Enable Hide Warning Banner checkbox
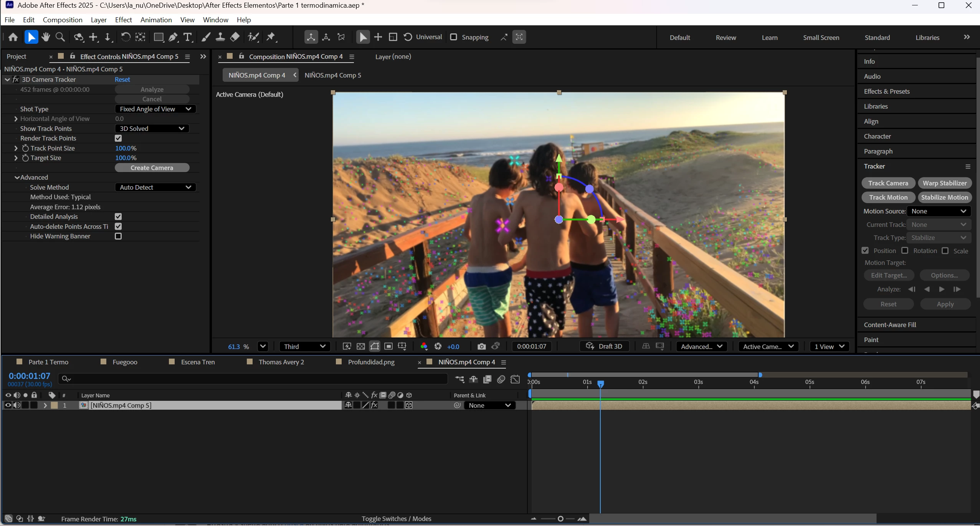This screenshot has width=980, height=526. (118, 236)
